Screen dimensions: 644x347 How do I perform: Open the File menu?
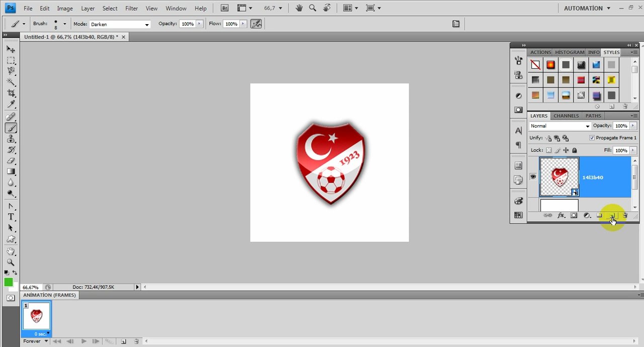tap(28, 8)
